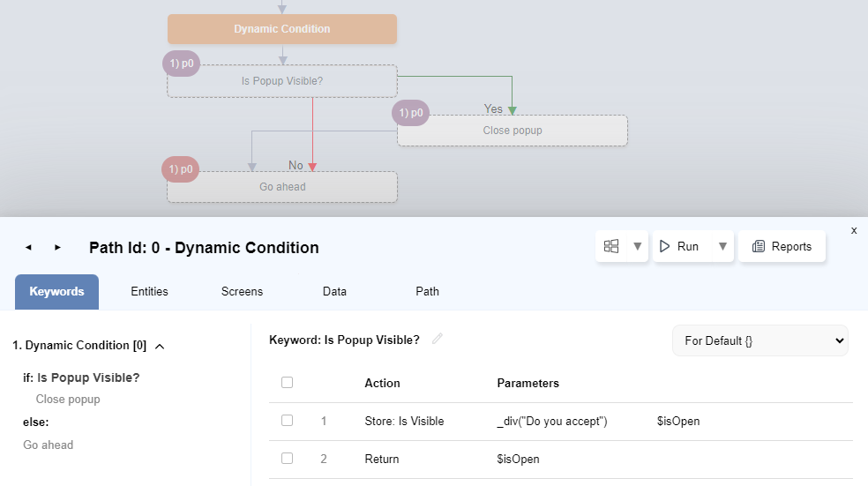Check the box for the Return row
The width and height of the screenshot is (868, 486).
[287, 459]
